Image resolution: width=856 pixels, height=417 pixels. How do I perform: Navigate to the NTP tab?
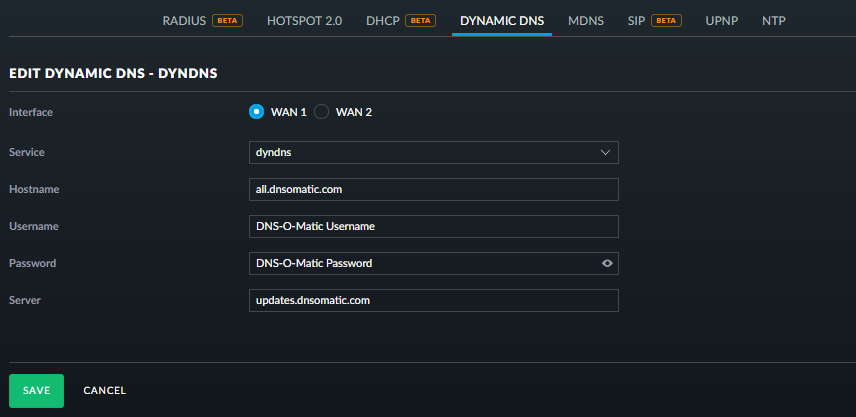(x=773, y=20)
